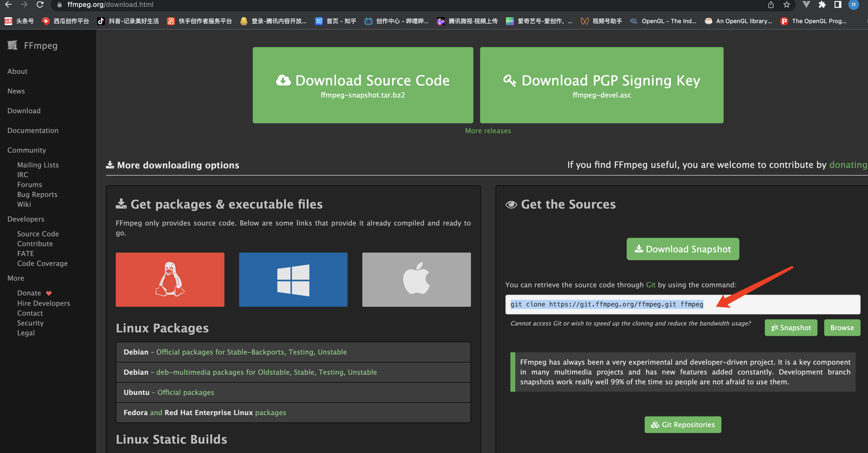Open the 爱奇艺号 bookmark

pos(539,21)
